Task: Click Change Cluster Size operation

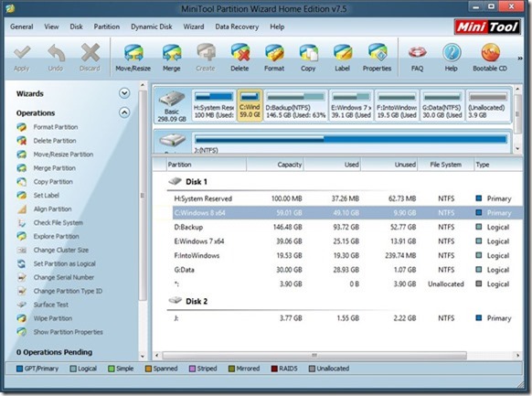Action: click(x=60, y=250)
